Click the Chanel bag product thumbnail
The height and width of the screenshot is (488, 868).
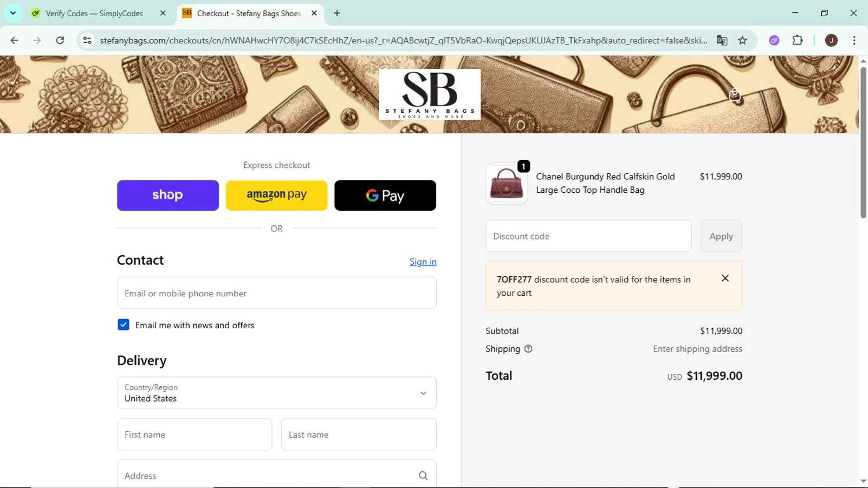pos(506,184)
